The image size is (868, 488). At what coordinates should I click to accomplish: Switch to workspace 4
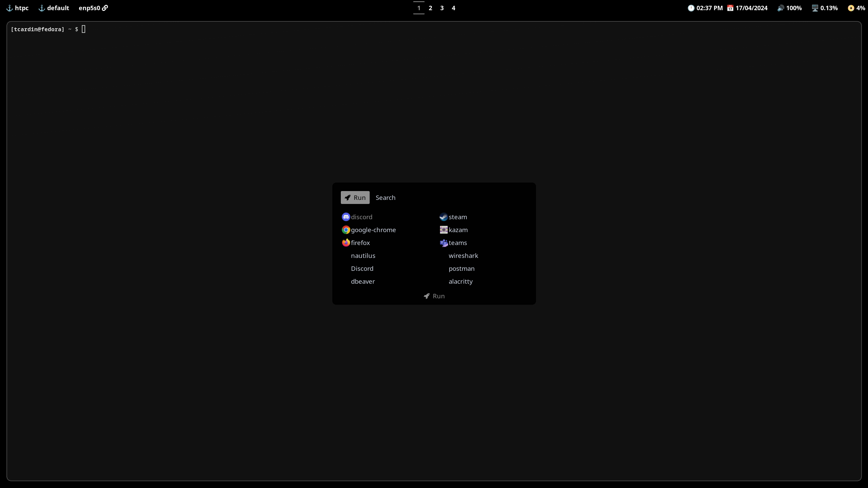tap(453, 8)
